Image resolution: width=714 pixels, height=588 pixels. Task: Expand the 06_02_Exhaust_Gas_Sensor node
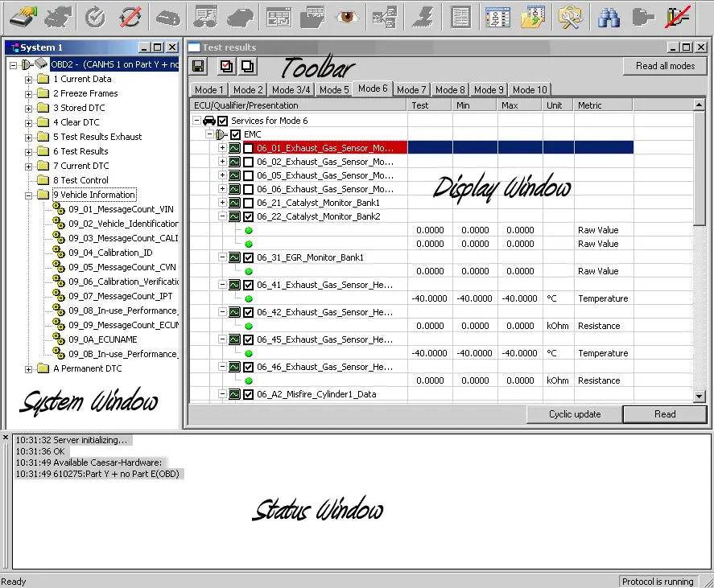tap(224, 162)
